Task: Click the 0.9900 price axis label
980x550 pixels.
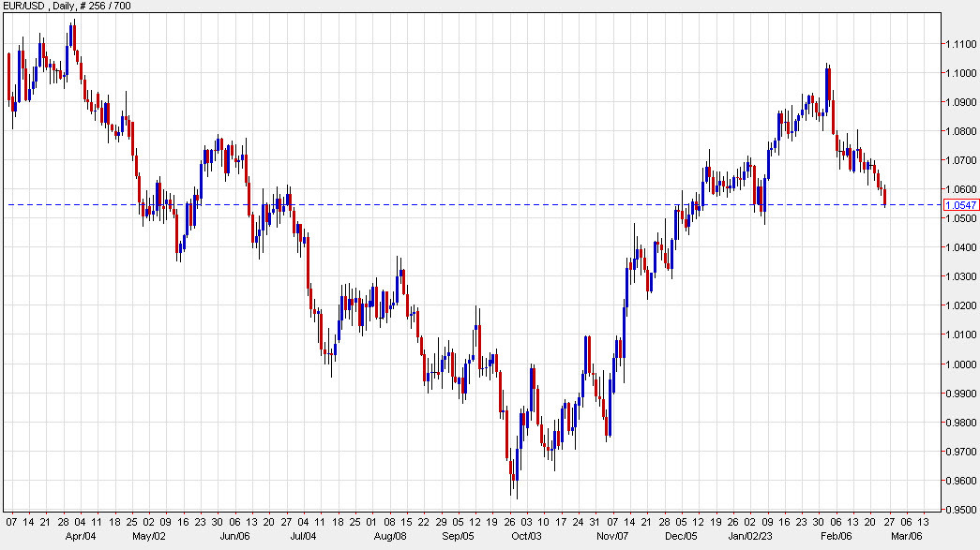Action: (x=961, y=394)
